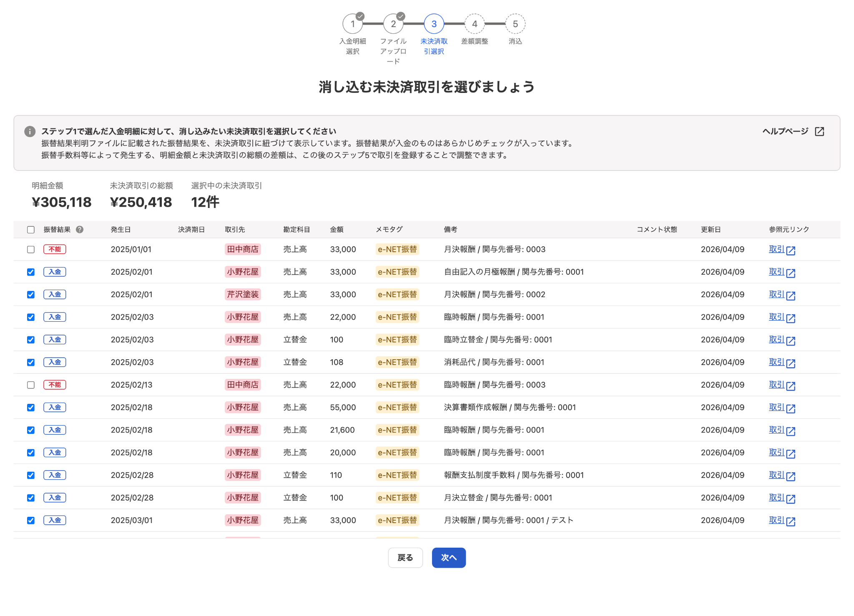
Task: Click the 決済期日 column header
Action: click(x=191, y=230)
